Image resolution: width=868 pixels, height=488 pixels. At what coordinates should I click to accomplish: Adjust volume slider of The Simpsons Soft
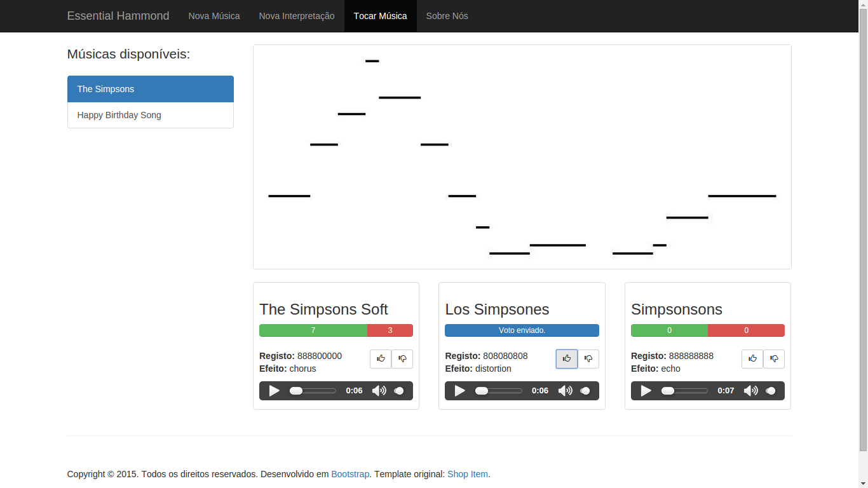398,391
